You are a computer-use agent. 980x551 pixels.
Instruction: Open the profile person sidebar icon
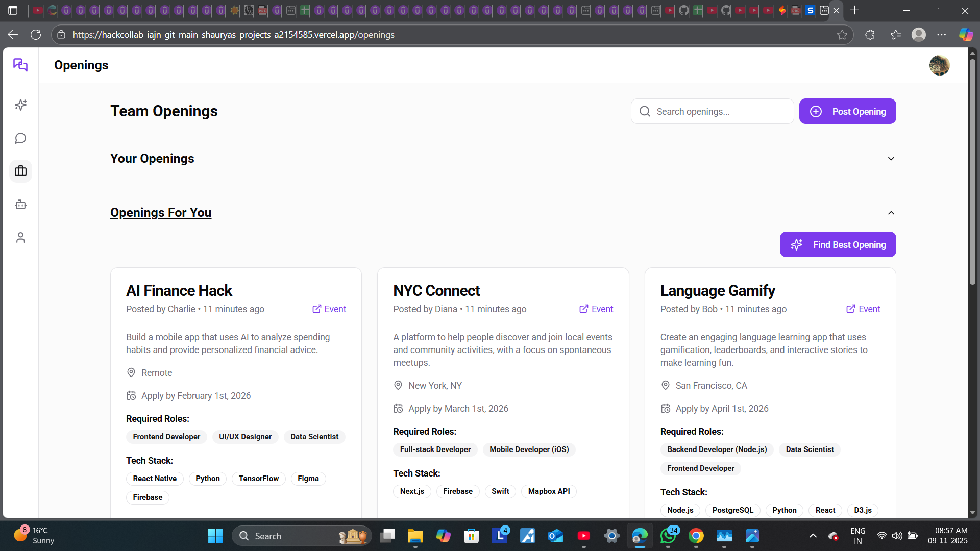20,237
